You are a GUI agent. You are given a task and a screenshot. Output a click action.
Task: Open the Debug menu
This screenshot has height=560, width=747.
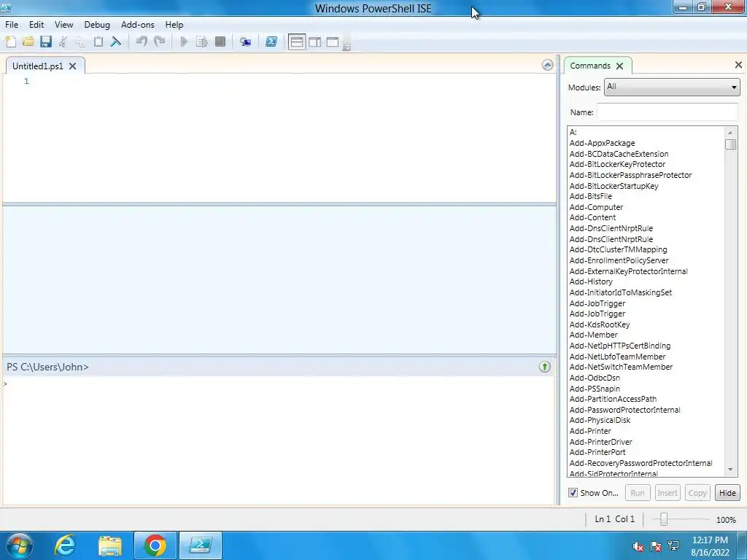click(x=97, y=25)
